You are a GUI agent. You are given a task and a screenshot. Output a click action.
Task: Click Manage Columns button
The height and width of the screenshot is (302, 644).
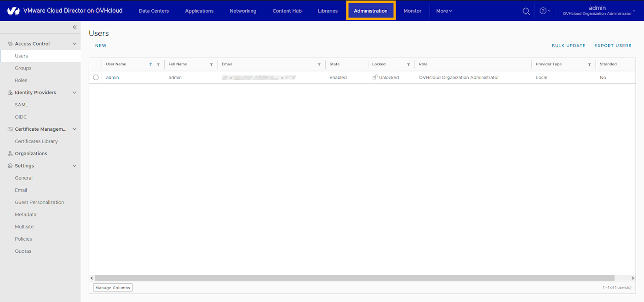(x=113, y=288)
